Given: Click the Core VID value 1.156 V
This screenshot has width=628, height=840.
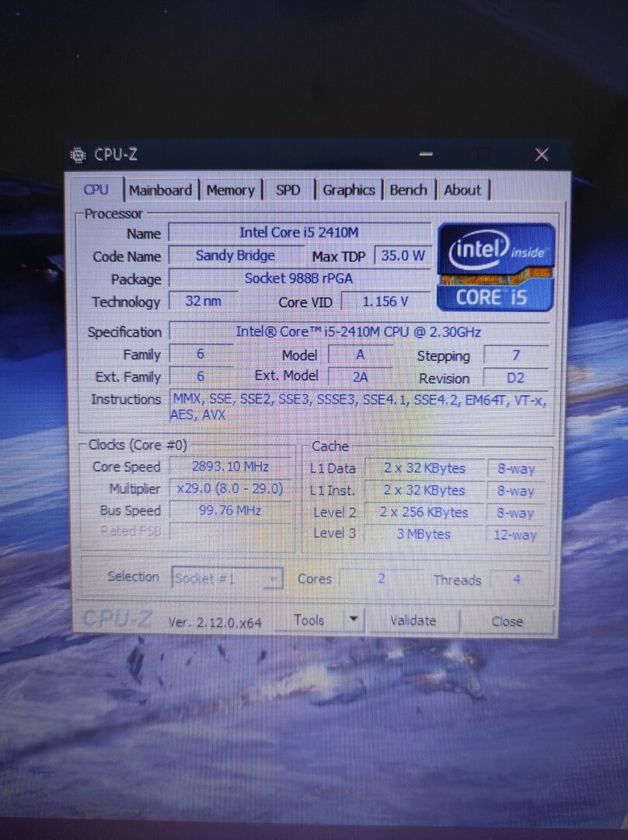Looking at the screenshot, I should (x=386, y=302).
